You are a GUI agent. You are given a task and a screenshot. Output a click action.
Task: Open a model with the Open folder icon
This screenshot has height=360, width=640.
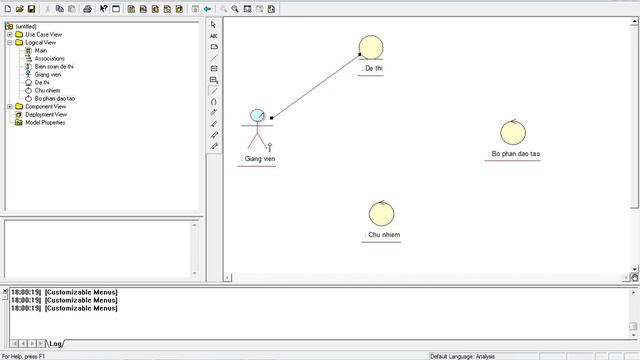20,9
